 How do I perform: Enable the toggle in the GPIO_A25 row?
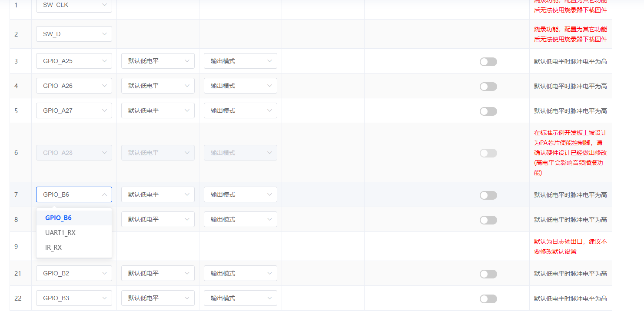(488, 62)
